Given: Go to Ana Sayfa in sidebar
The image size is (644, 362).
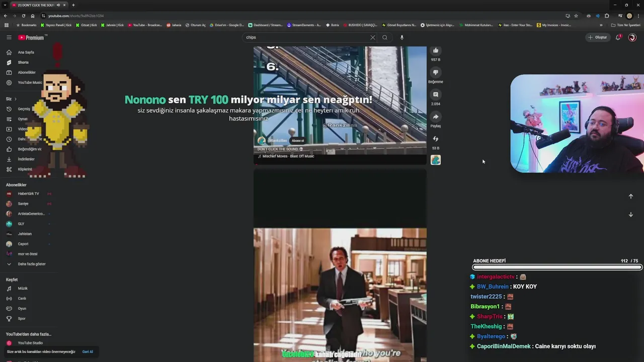Looking at the screenshot, I should [x=26, y=52].
